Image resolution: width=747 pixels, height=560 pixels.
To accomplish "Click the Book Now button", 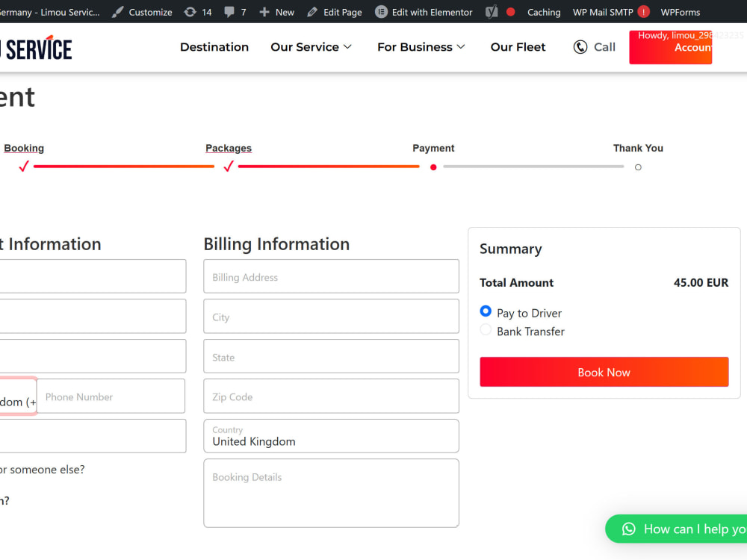I will point(604,371).
